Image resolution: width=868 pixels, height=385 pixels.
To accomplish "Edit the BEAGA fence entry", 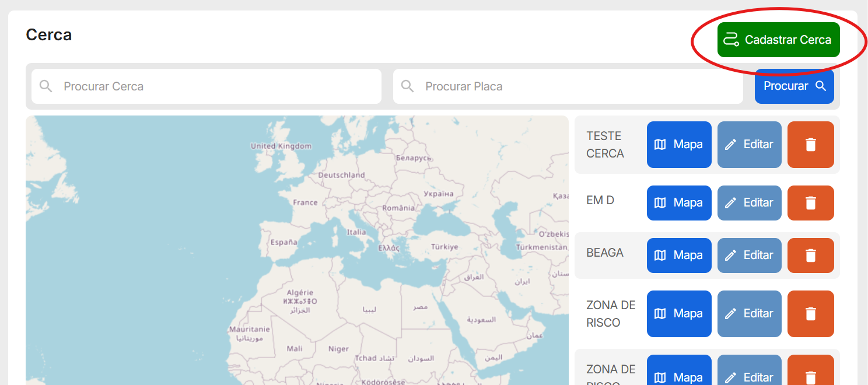I will point(749,256).
